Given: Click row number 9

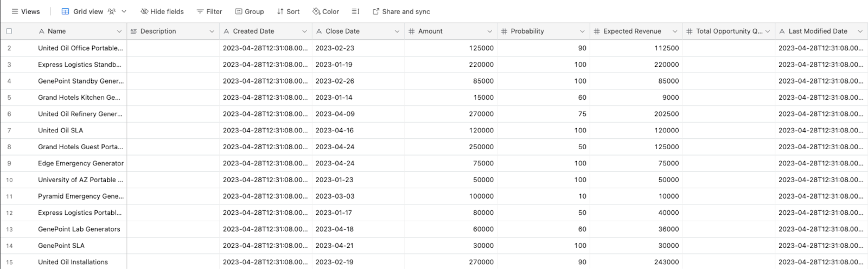Looking at the screenshot, I should [x=9, y=163].
